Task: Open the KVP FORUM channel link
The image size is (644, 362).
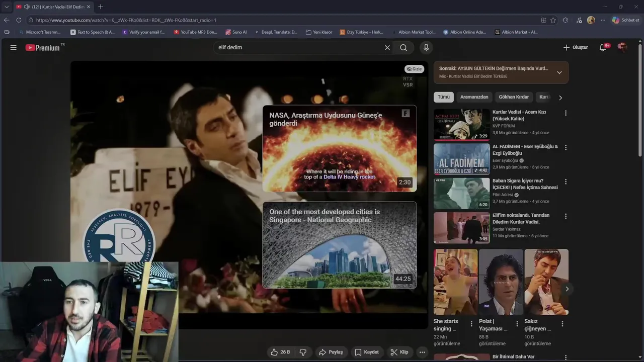Action: [504, 126]
